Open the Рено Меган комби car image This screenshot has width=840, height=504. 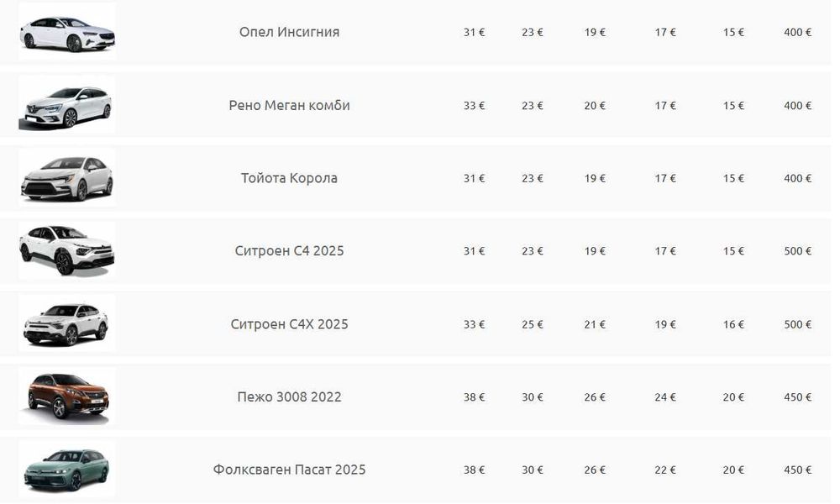(x=67, y=106)
